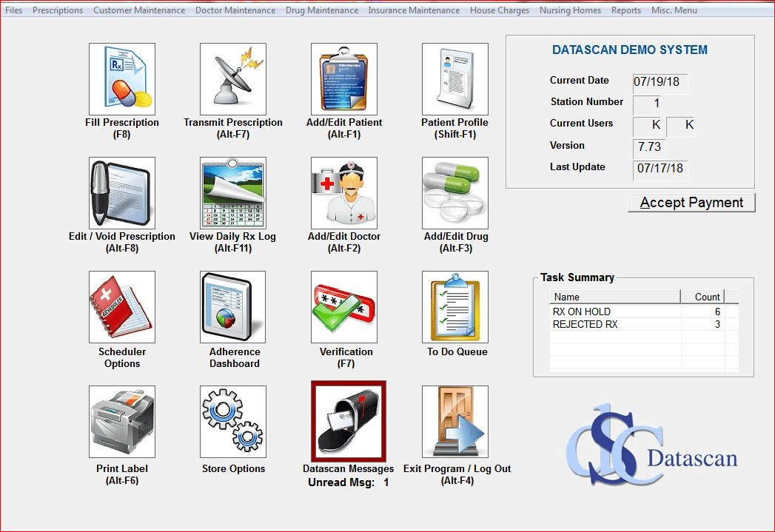Open Add/Edit Patient clipboard icon
This screenshot has height=532, width=775.
pos(344,79)
